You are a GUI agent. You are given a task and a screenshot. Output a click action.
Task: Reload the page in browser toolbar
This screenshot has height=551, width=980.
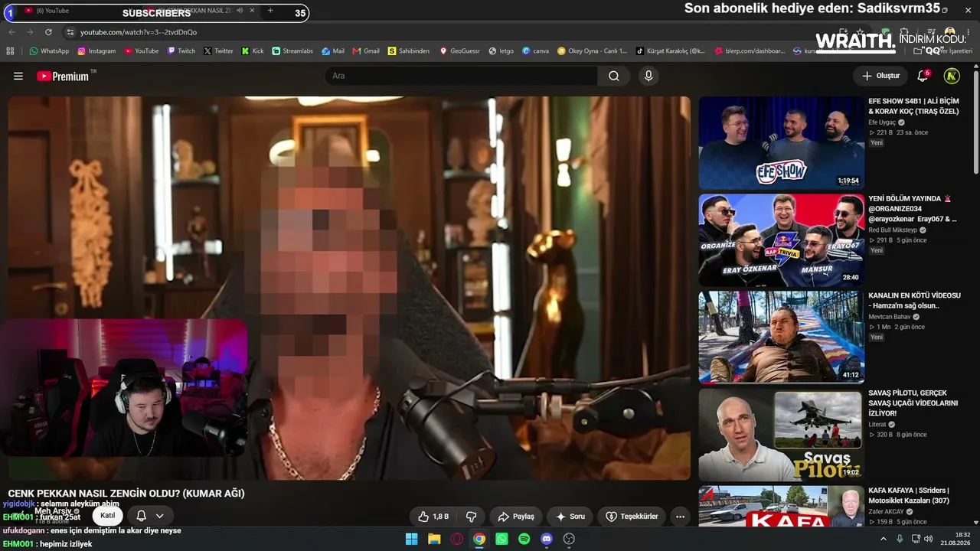click(48, 32)
